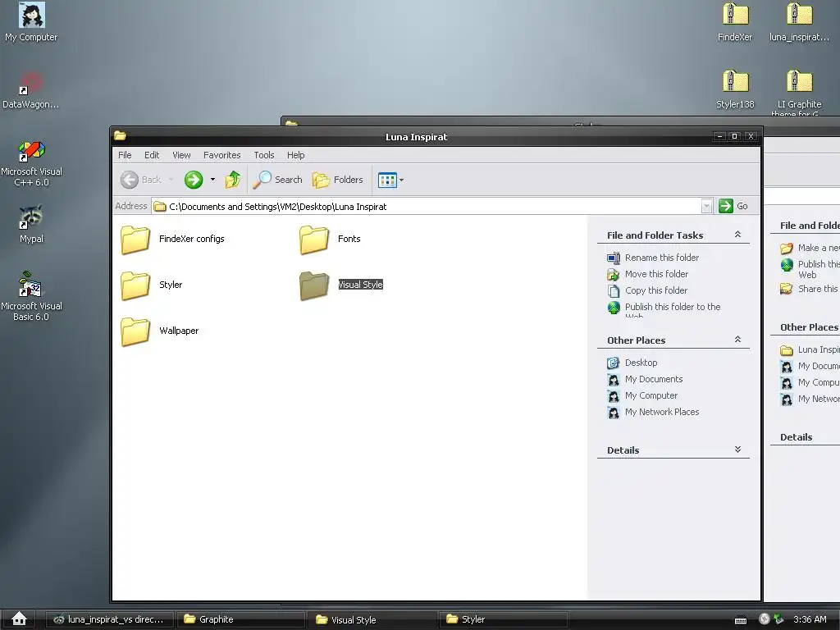Click the Go button
This screenshot has width=840, height=630.
point(733,206)
